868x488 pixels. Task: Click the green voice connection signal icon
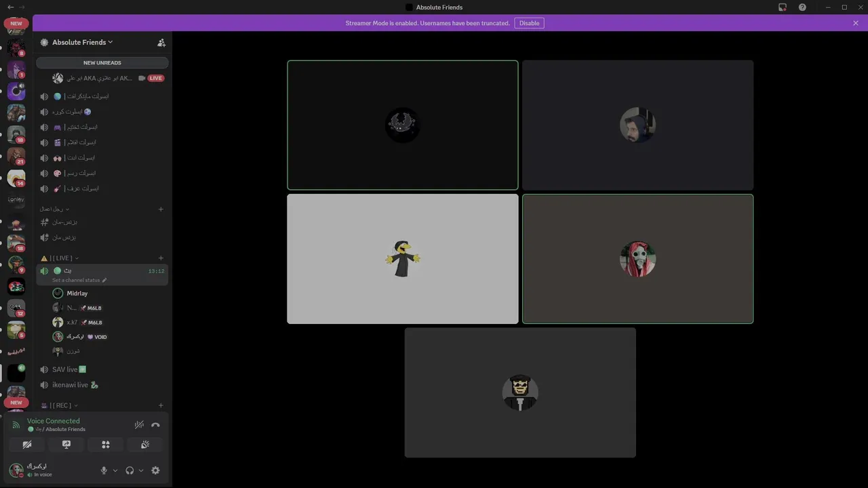point(16,425)
